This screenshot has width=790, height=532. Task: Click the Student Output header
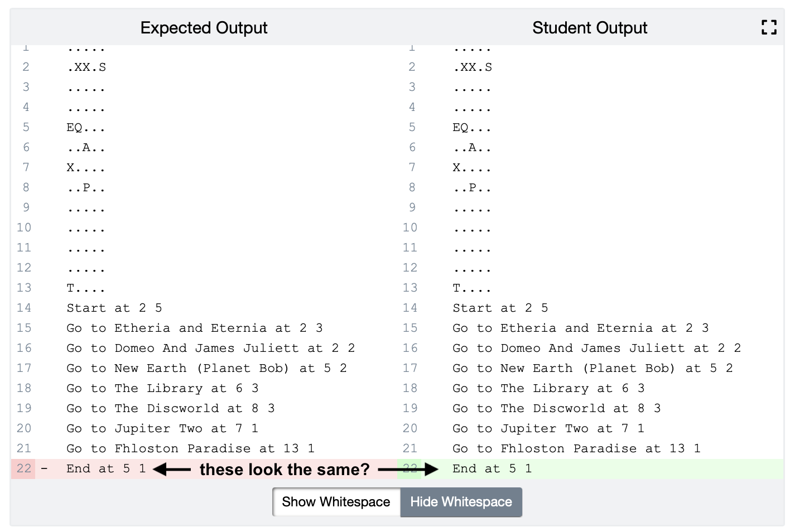(x=590, y=28)
